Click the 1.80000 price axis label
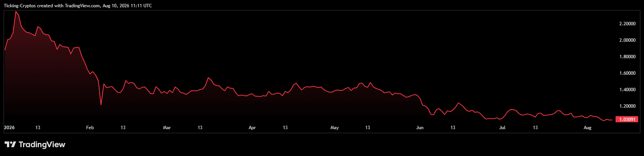This screenshot has height=156, width=644. click(627, 57)
